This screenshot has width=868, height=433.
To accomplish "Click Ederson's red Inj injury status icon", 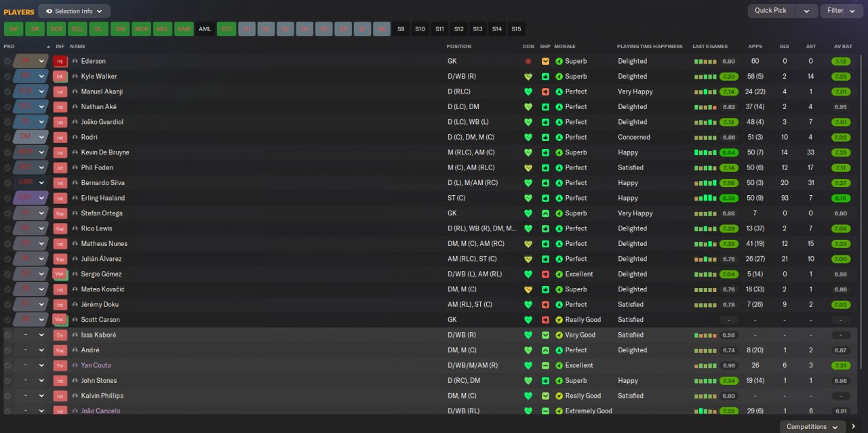I will [x=60, y=61].
